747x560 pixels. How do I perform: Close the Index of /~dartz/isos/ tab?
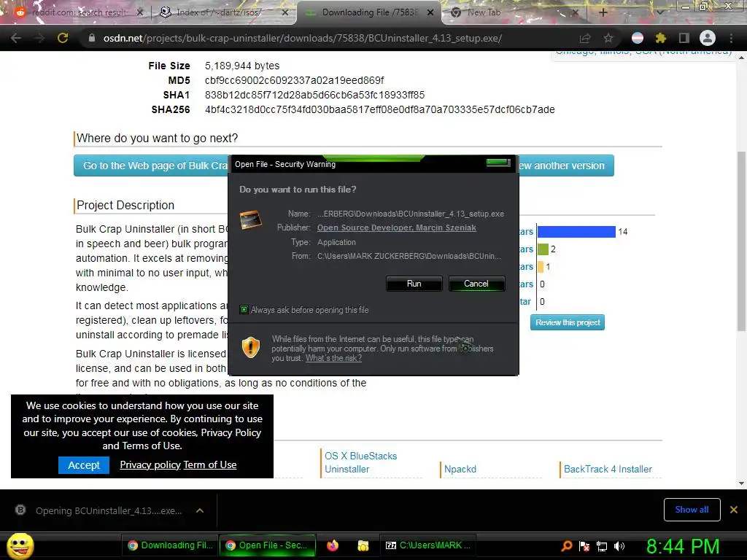pyautogui.click(x=285, y=12)
